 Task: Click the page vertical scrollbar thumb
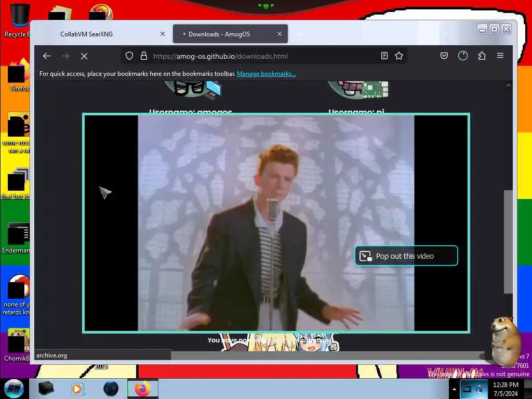click(x=508, y=242)
